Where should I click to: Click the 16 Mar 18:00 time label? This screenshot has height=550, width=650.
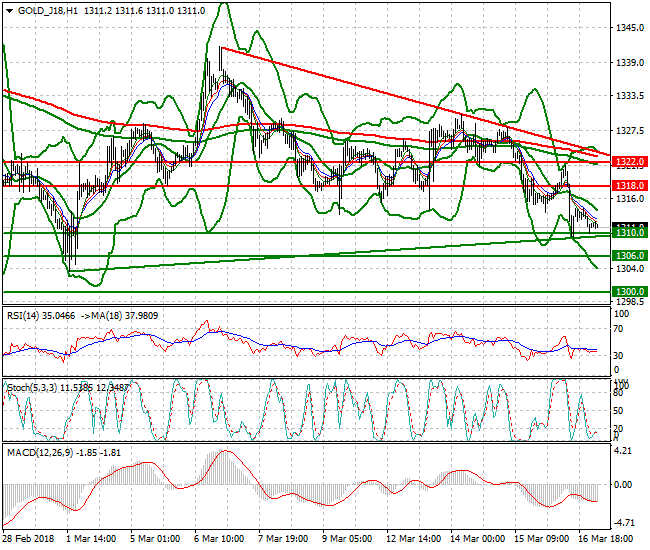point(606,539)
